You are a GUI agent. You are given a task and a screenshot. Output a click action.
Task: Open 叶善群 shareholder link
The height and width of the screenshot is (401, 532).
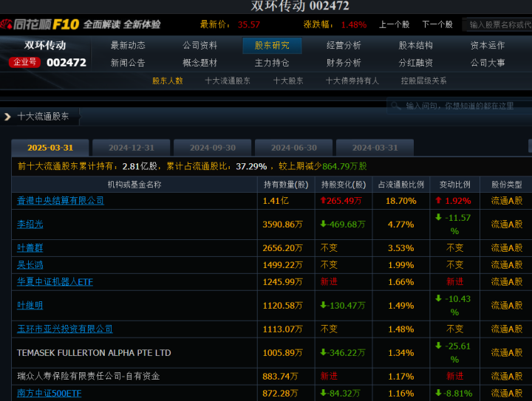point(30,248)
